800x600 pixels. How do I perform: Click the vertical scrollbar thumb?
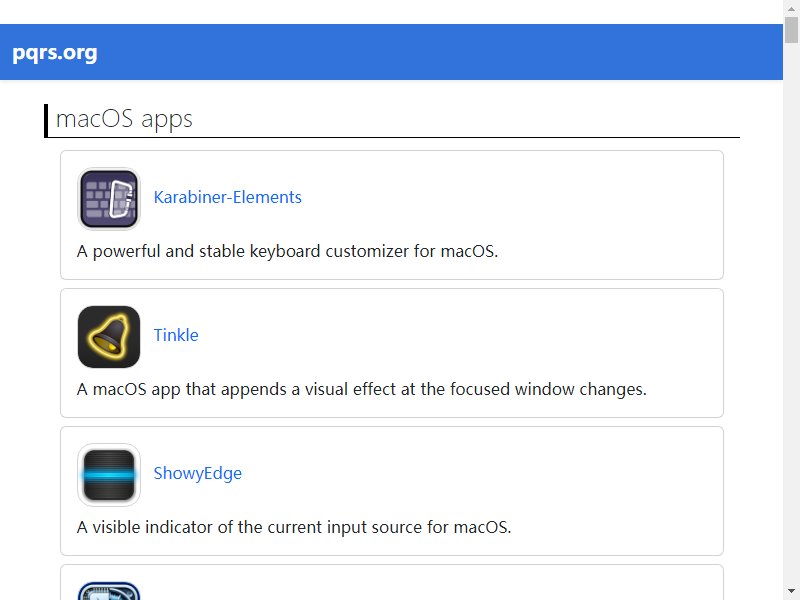tap(791, 30)
